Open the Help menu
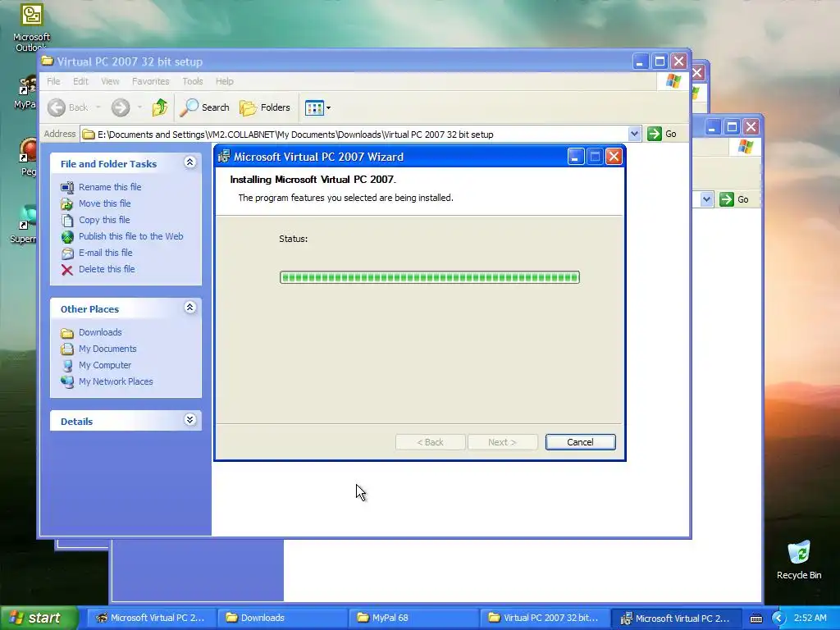 coord(225,81)
